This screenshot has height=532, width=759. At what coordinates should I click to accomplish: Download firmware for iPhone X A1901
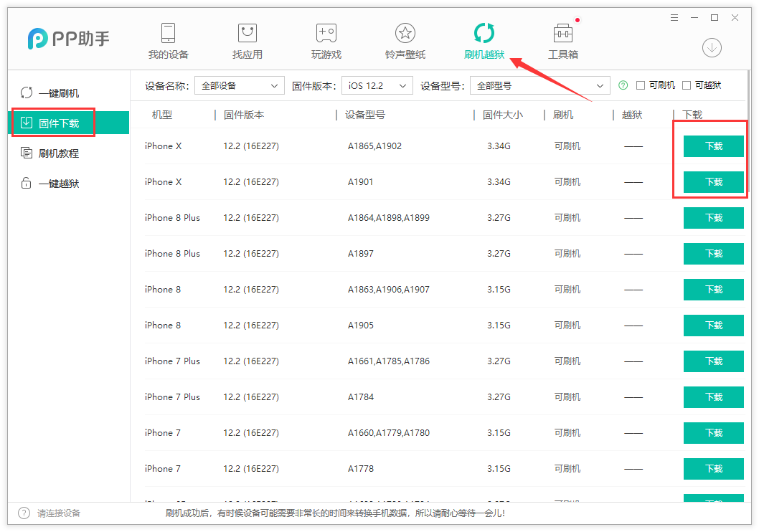714,182
